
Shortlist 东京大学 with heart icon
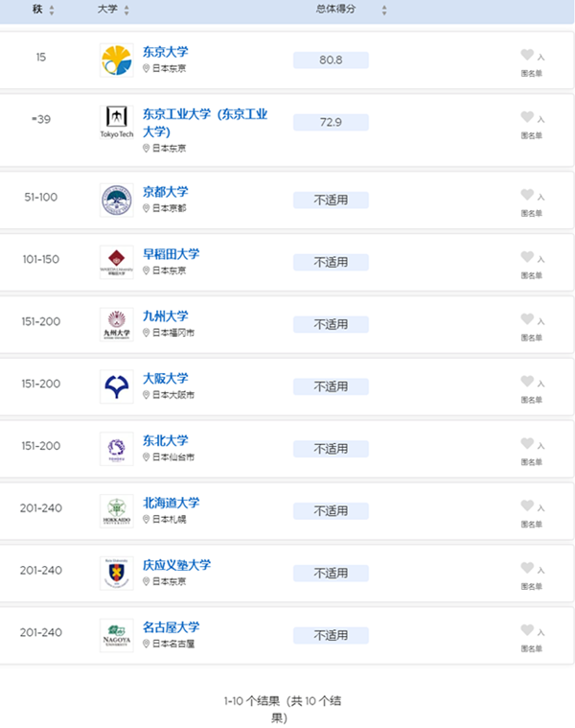(527, 55)
